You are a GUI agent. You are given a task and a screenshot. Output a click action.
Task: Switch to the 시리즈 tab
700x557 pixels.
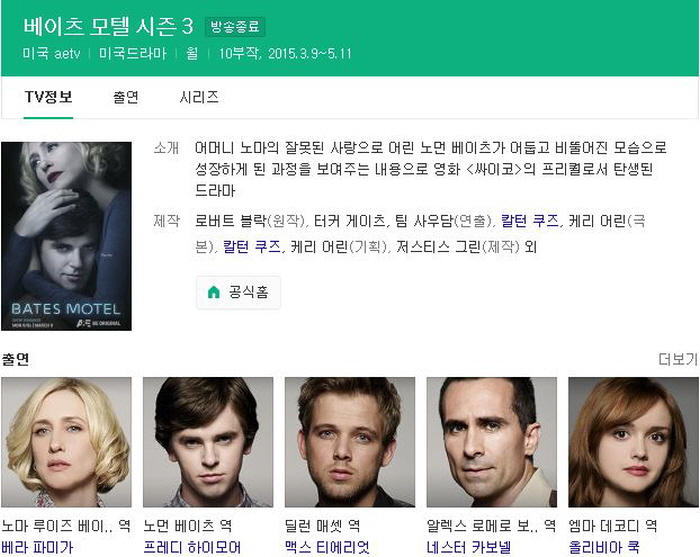[199, 97]
